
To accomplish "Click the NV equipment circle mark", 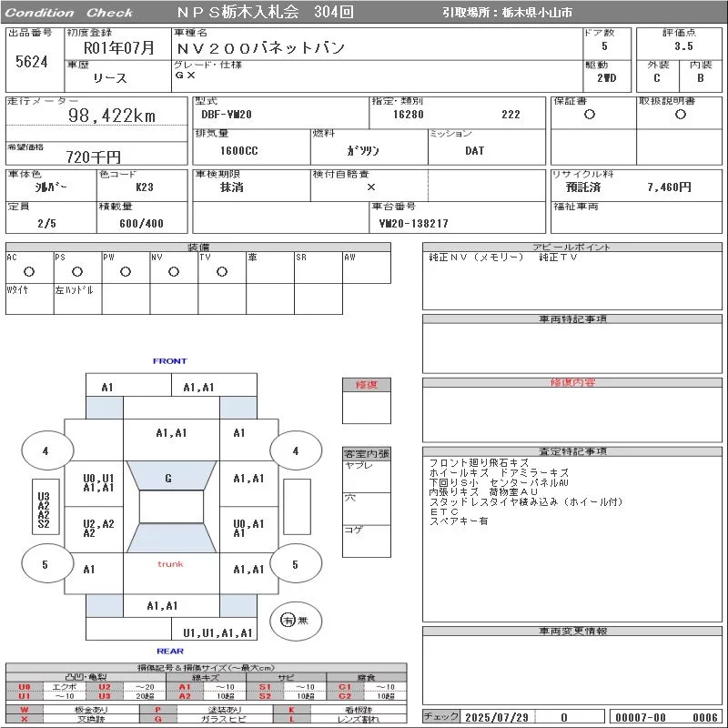I will (174, 272).
